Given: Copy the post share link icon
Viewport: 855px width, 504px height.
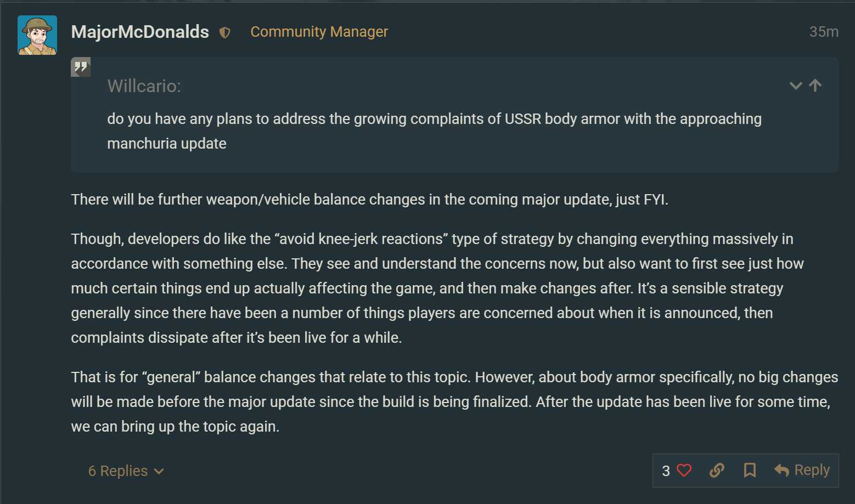Looking at the screenshot, I should tap(717, 471).
